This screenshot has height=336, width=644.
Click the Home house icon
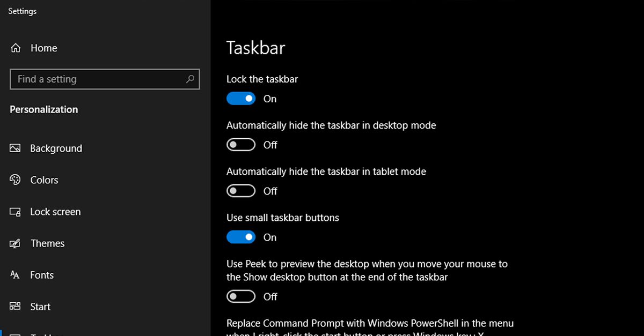(16, 48)
